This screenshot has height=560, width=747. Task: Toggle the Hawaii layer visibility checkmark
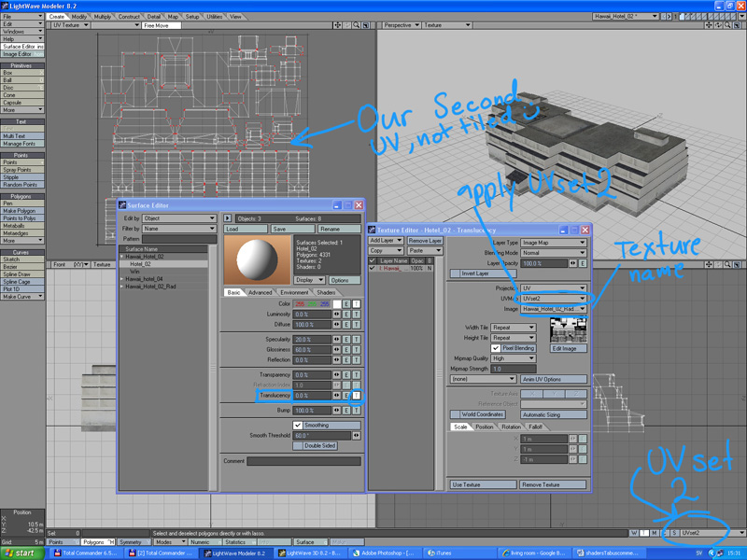(x=372, y=269)
